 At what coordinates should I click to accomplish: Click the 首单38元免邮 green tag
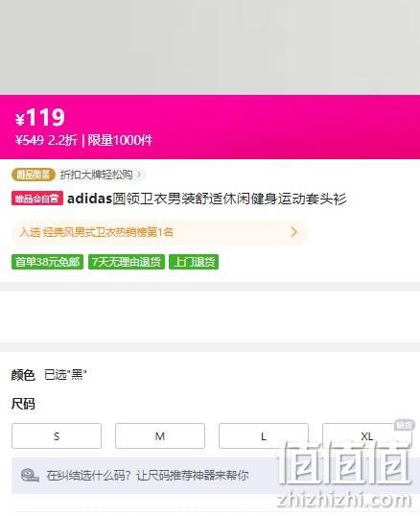[47, 262]
